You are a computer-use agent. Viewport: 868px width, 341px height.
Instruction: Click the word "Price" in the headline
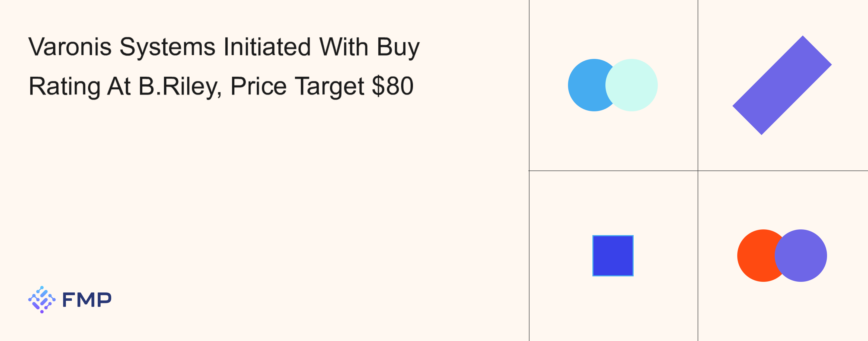[258, 86]
